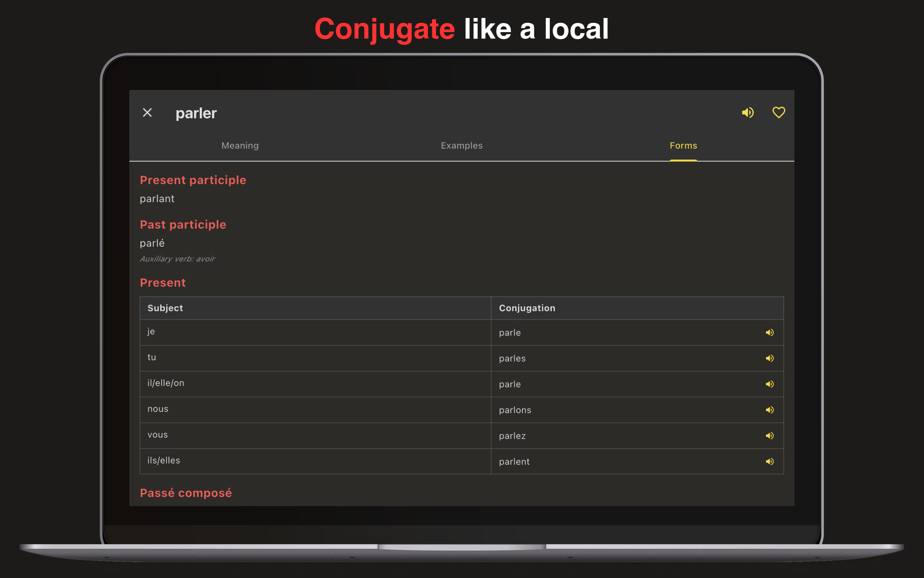Play audio for il/elle/on parle
The width and height of the screenshot is (924, 578).
pos(770,384)
